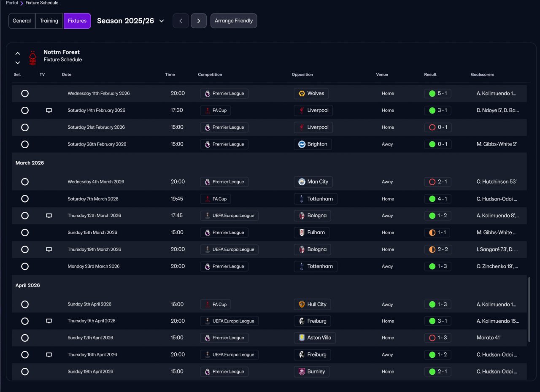540x392 pixels.
Task: Go to Portal in the breadcrumb
Action: 12,3
